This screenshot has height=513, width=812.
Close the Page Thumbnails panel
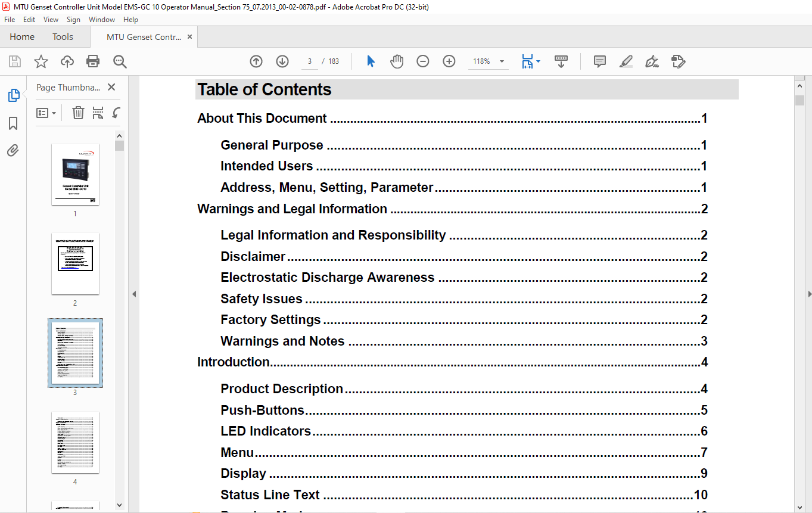coord(111,87)
